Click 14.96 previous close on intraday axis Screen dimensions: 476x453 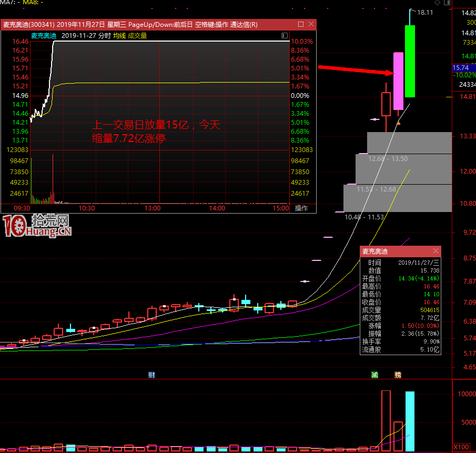[21, 96]
